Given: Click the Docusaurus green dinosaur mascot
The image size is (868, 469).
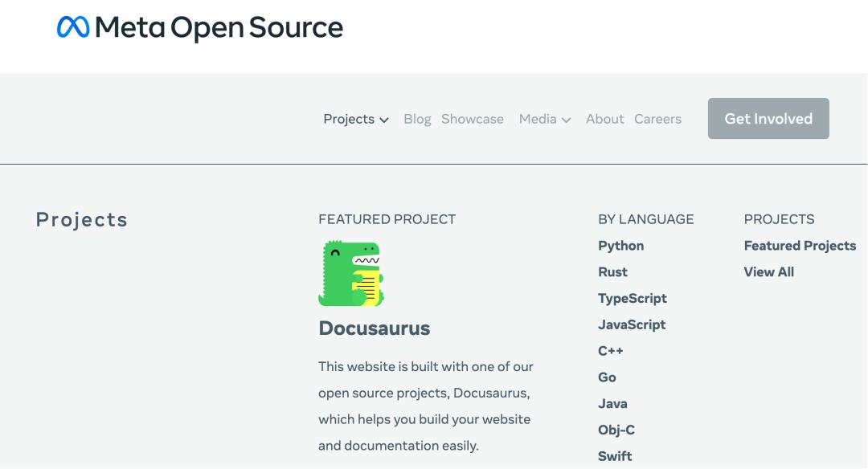Looking at the screenshot, I should (x=351, y=273).
